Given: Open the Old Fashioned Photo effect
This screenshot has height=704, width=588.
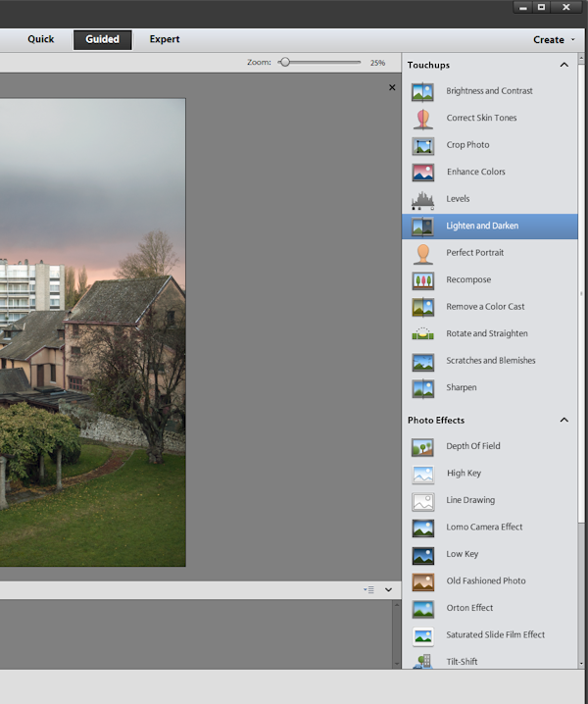Looking at the screenshot, I should 485,580.
